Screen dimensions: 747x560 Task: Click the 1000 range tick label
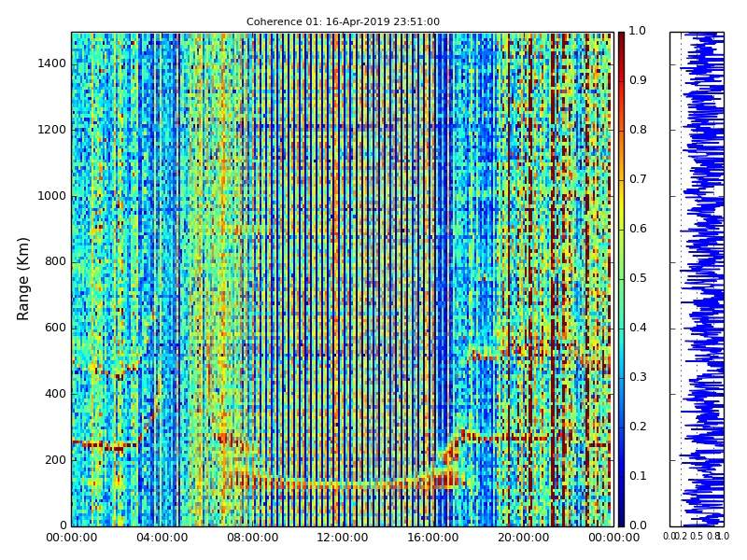pos(52,196)
